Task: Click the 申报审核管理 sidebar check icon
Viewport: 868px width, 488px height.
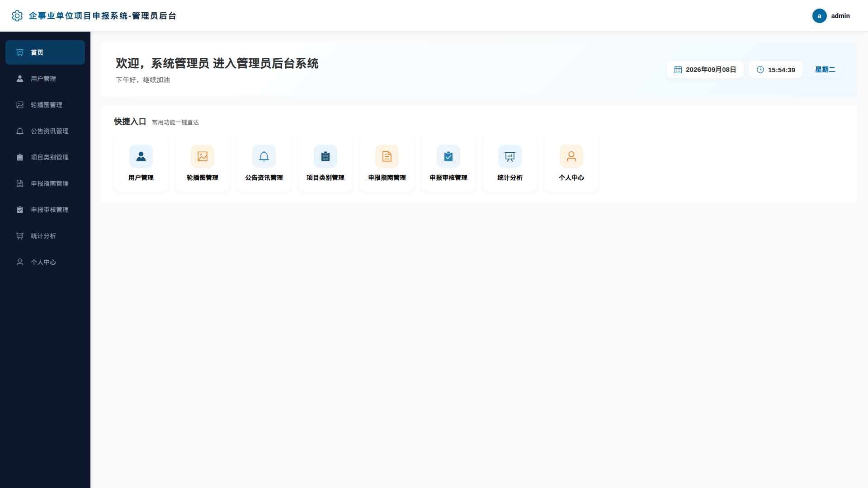Action: pos(20,210)
